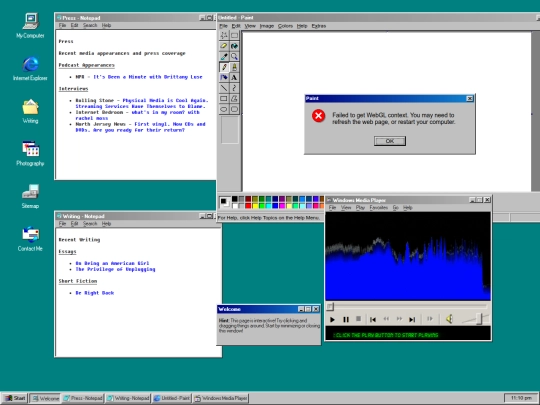Image resolution: width=540 pixels, height=405 pixels.
Task: Switch to Windows Media Player from the taskbar
Action: point(221,398)
